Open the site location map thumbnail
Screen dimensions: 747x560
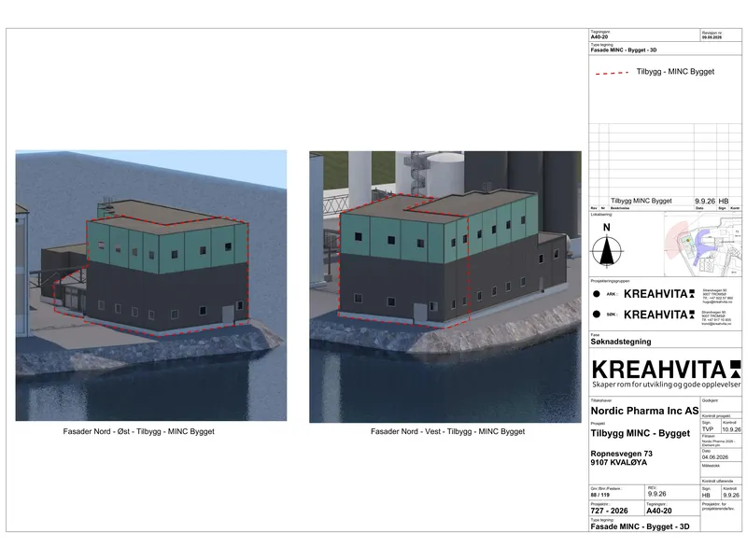703,245
